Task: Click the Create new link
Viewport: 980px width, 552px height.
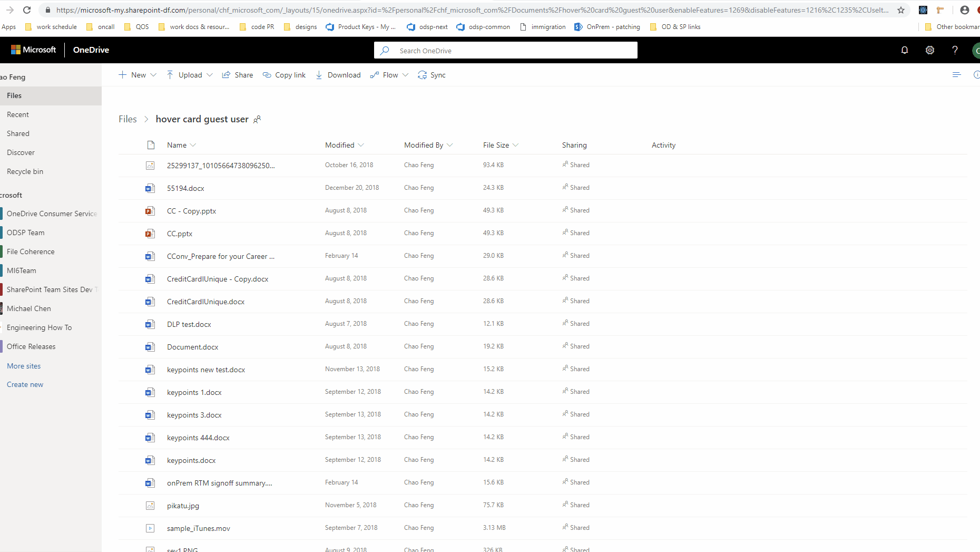Action: pyautogui.click(x=25, y=384)
